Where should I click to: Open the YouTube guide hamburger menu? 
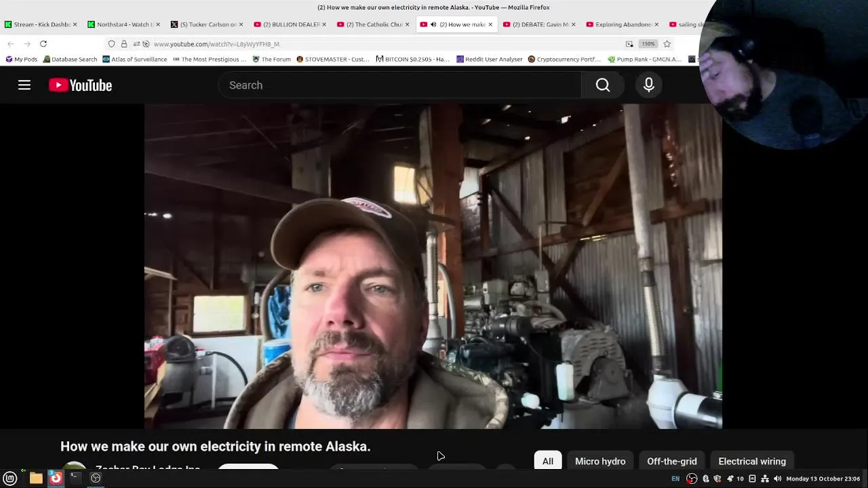coord(24,85)
